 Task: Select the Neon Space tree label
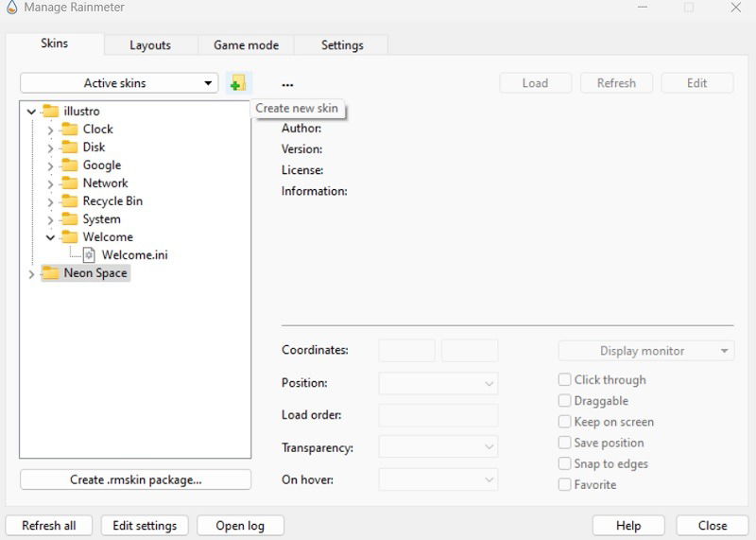coord(95,273)
